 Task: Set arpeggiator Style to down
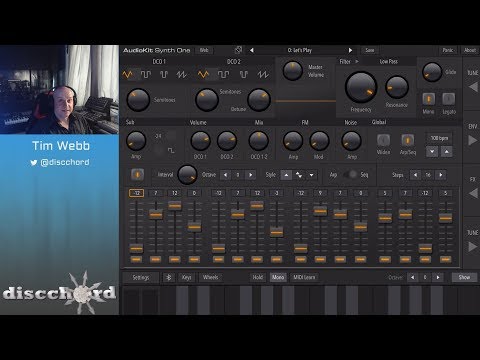coord(311,175)
